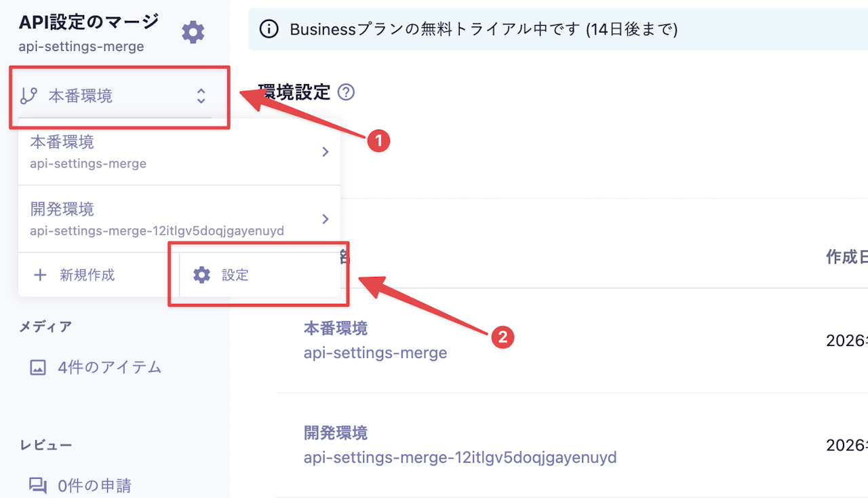The image size is (868, 498).
Task: Click api-settings-merge-12itlgv5doqjgayenuyd ID in table
Action: pos(460,457)
